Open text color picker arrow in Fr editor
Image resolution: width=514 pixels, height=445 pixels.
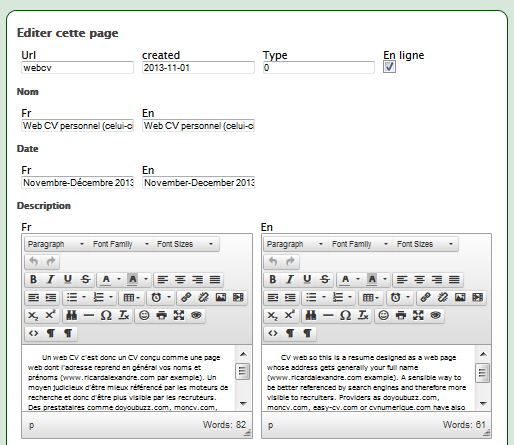(119, 279)
